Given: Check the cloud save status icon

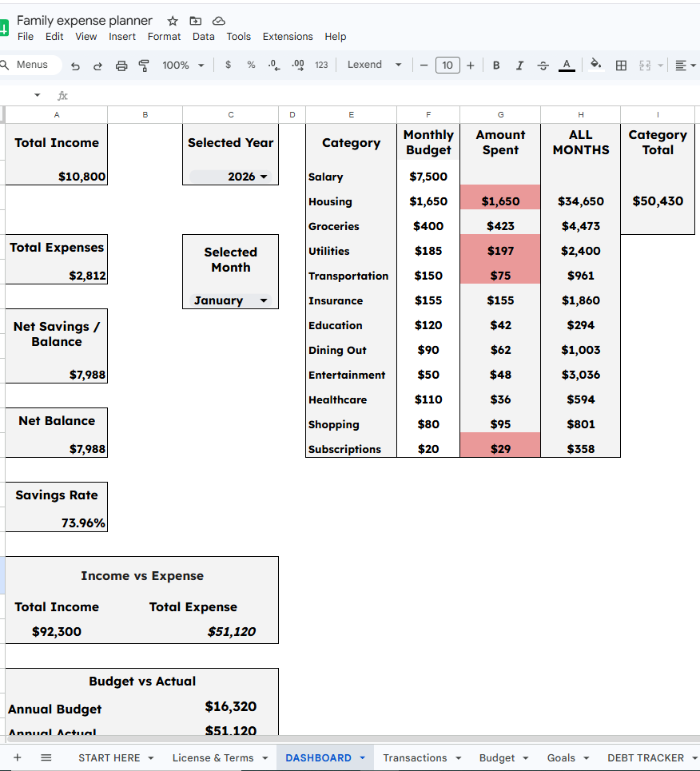Looking at the screenshot, I should [x=218, y=21].
